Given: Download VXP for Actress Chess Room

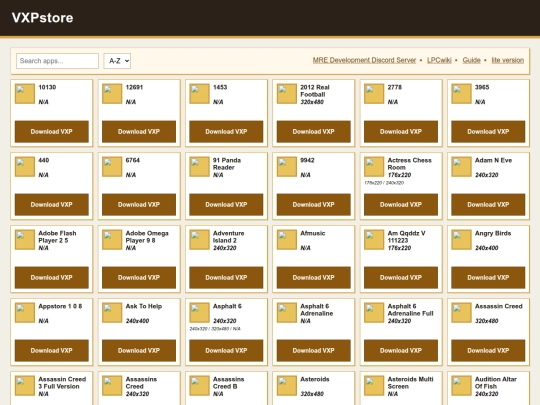Looking at the screenshot, I should click(x=401, y=205).
